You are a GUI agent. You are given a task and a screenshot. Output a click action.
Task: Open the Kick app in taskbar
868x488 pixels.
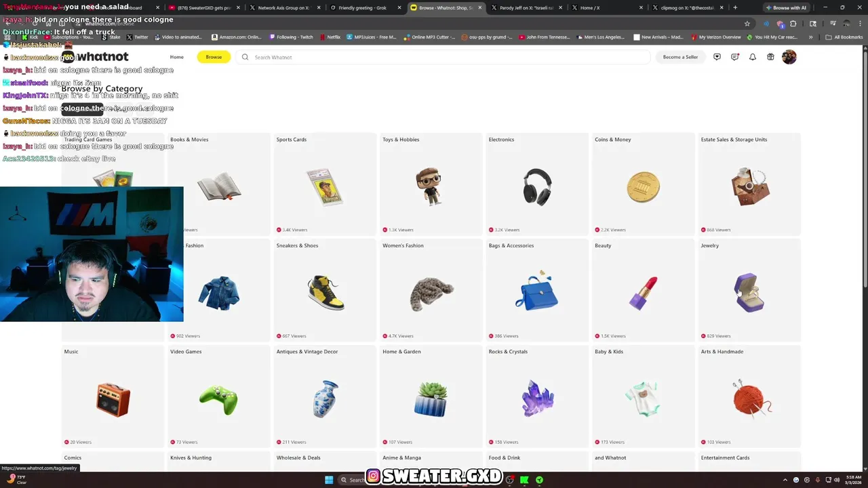pos(524,480)
